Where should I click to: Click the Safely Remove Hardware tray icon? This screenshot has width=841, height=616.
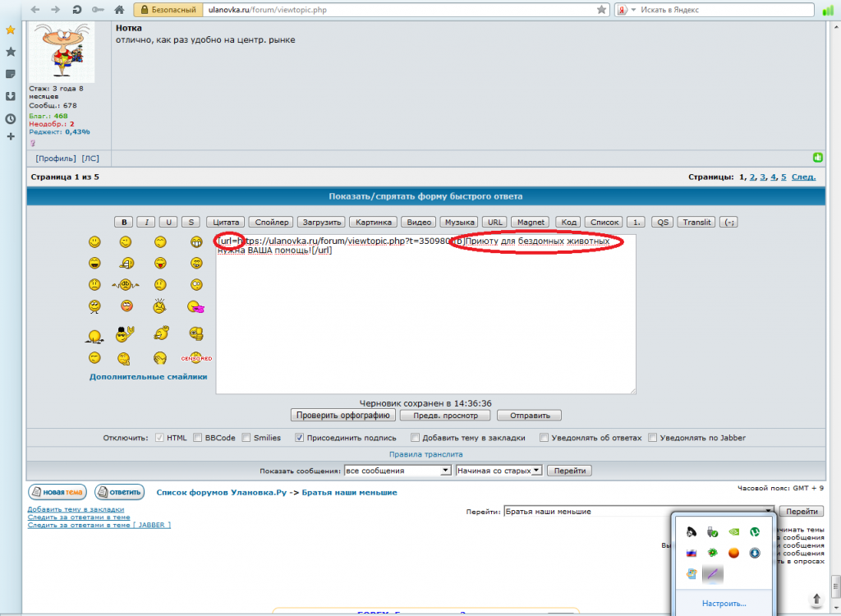coord(712,531)
